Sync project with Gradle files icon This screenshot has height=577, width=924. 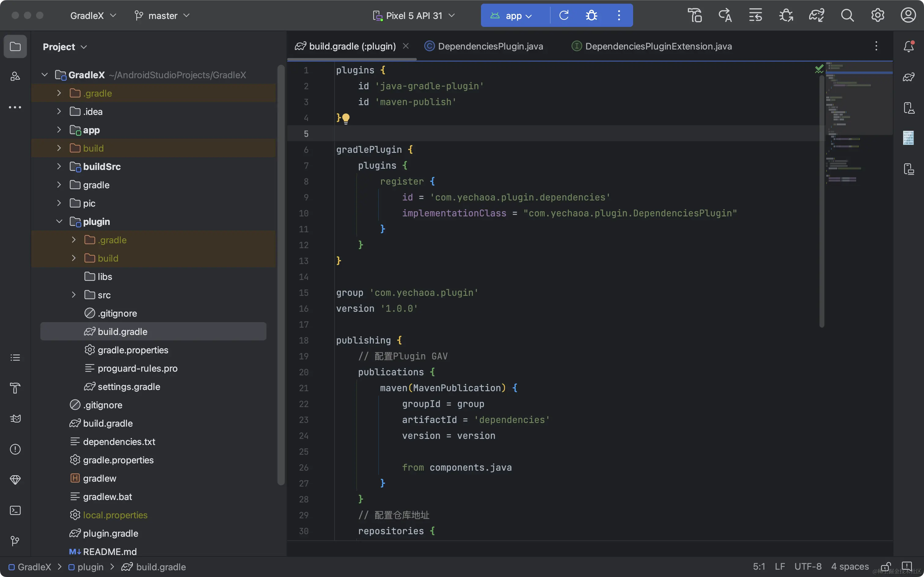(x=816, y=16)
